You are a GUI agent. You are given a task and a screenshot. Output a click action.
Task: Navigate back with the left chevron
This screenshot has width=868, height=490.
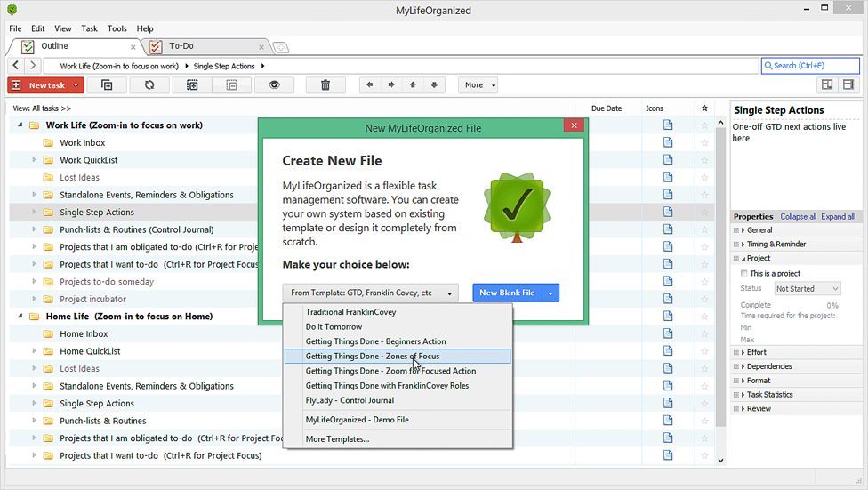point(15,65)
